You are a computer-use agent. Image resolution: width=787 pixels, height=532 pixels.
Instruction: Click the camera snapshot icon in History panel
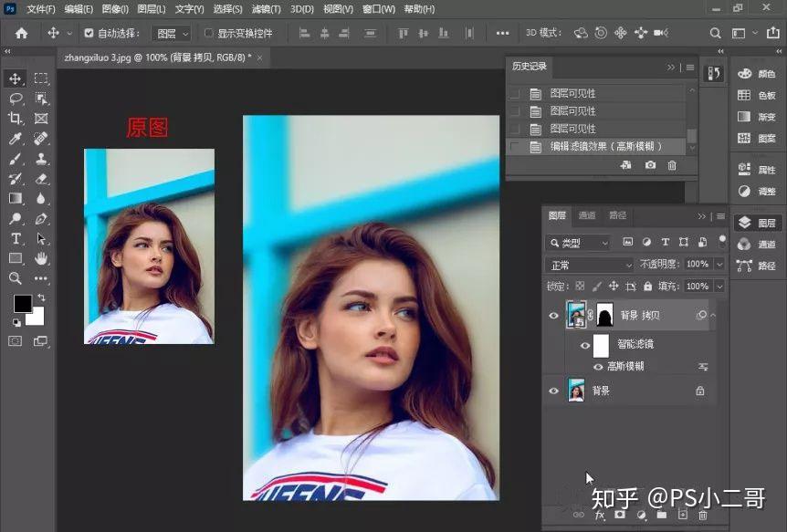click(649, 165)
